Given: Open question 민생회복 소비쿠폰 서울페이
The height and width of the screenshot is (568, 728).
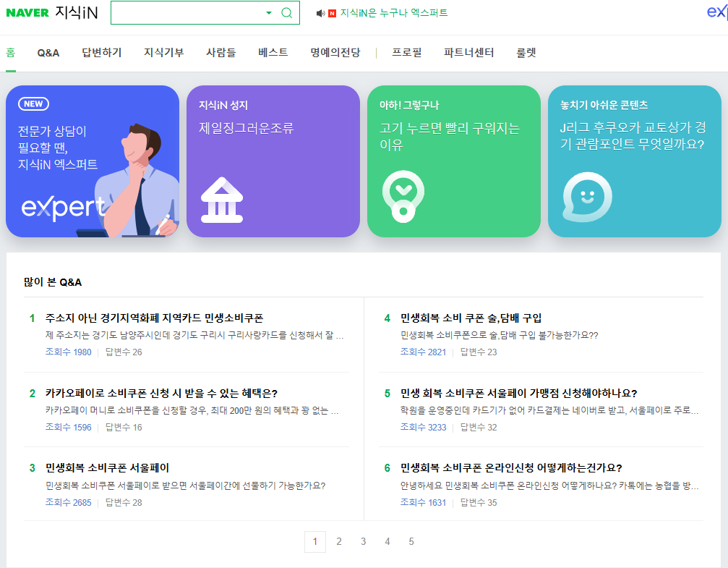Looking at the screenshot, I should [x=107, y=467].
